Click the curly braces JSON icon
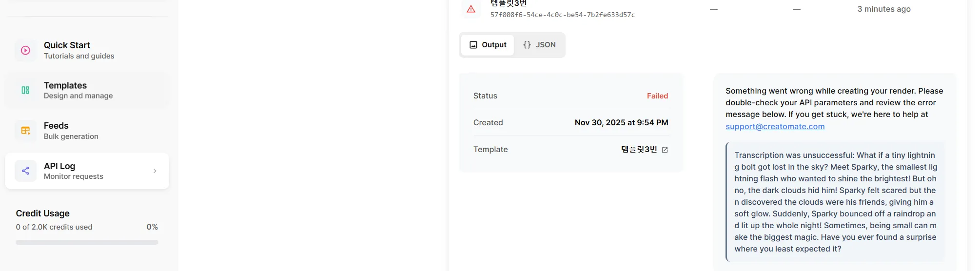 pos(527,45)
